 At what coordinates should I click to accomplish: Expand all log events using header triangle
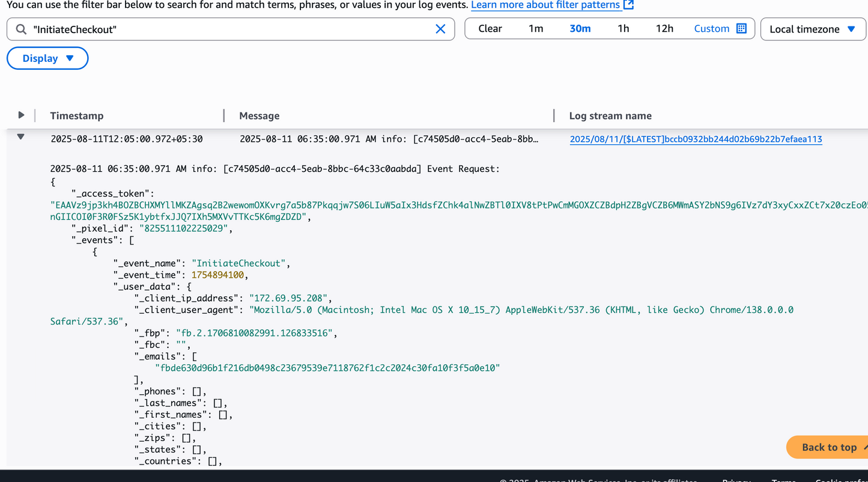(x=21, y=115)
